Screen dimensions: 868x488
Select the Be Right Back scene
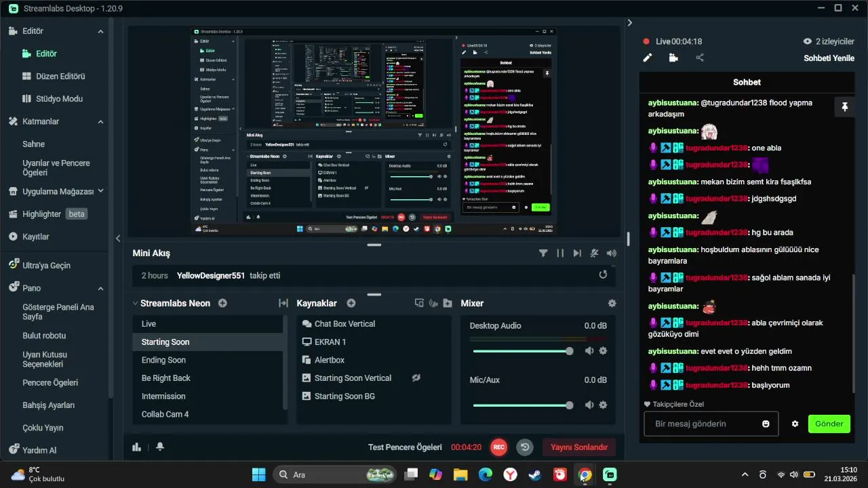coord(208,378)
